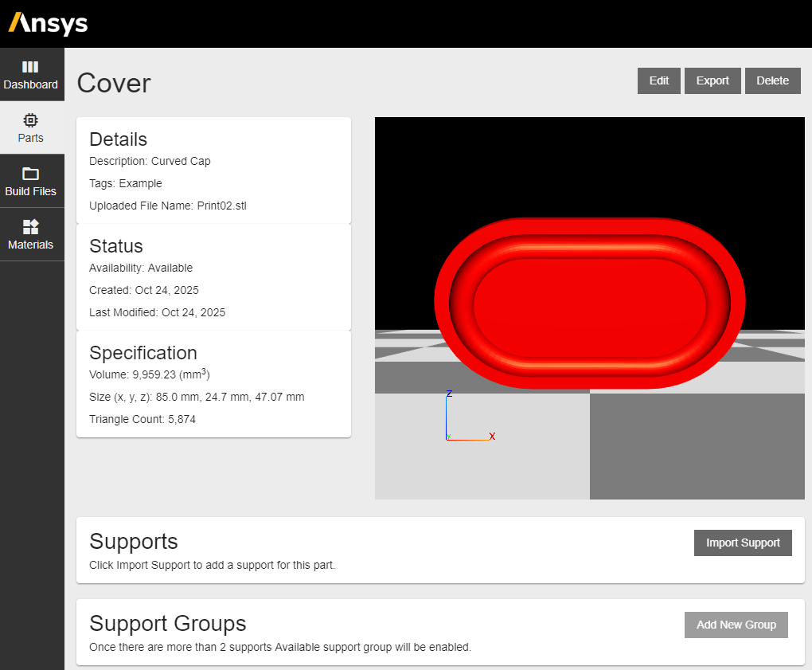Screen dimensions: 812x670
Task: Click the uploaded file name Print02.stl
Action: pyautogui.click(x=221, y=206)
